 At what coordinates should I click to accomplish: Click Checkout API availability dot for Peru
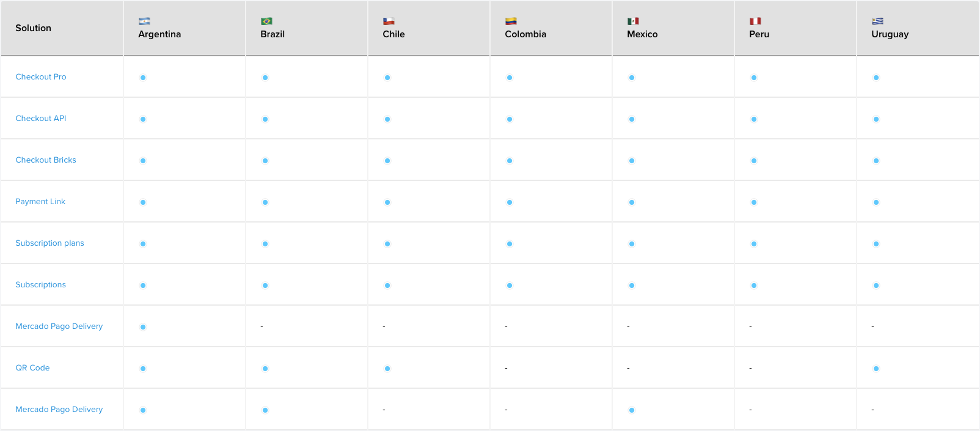click(x=754, y=119)
